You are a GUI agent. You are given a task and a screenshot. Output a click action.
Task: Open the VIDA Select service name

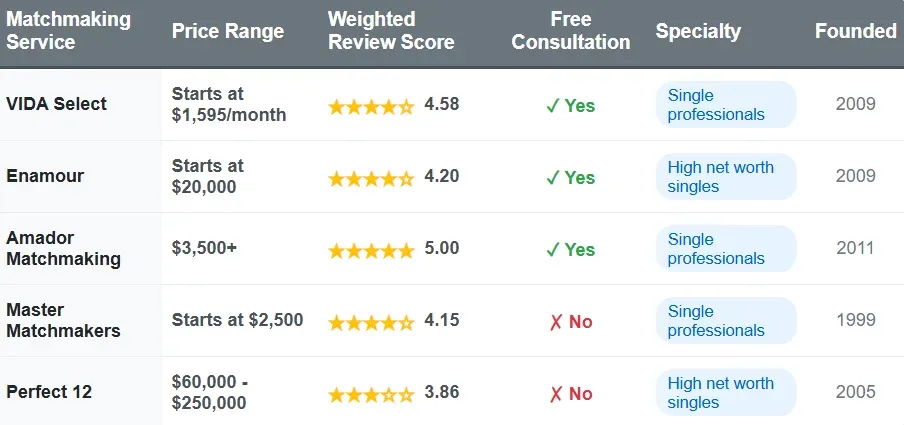coord(57,104)
